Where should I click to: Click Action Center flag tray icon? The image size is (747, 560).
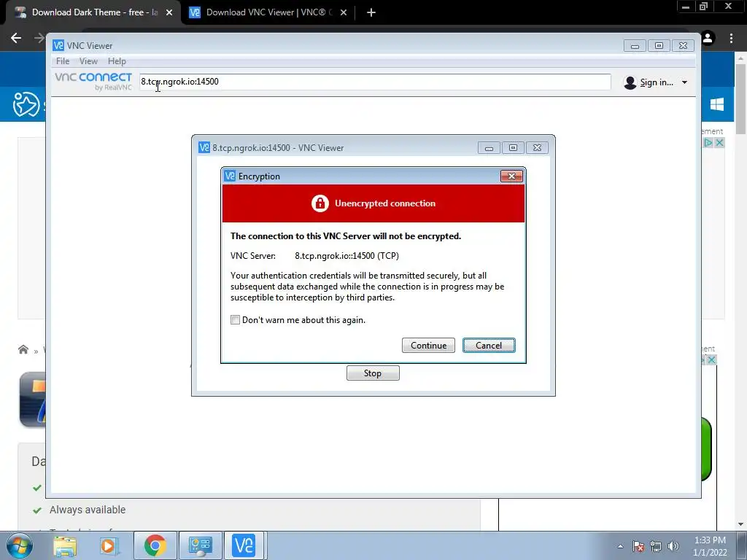[x=638, y=546]
